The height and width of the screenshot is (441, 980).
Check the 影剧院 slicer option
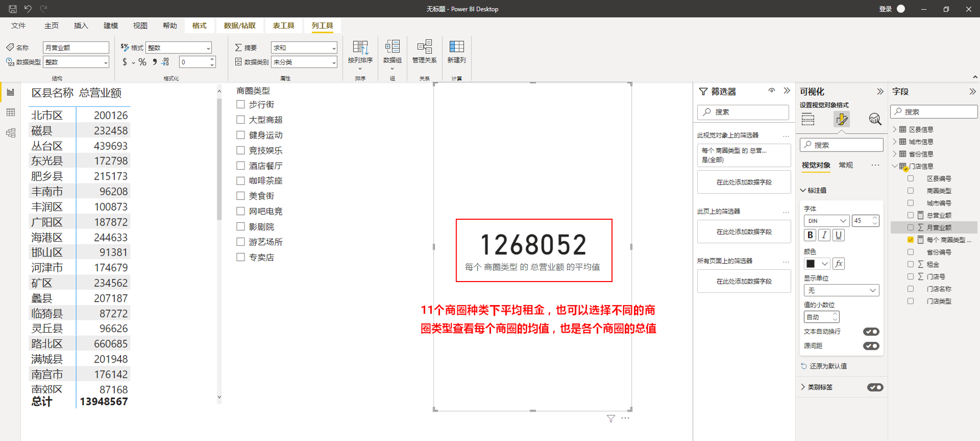[241, 227]
